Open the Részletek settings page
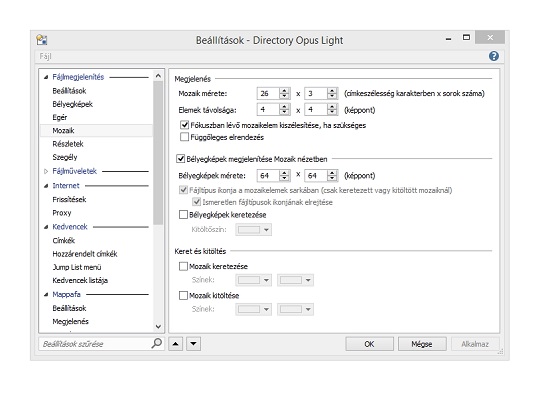The height and width of the screenshot is (405, 550). (x=68, y=144)
